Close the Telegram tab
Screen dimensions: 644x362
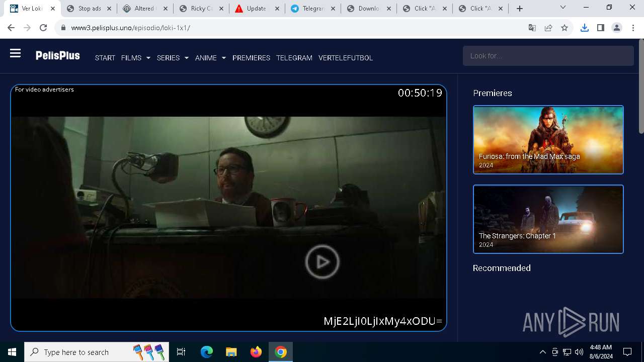333,9
